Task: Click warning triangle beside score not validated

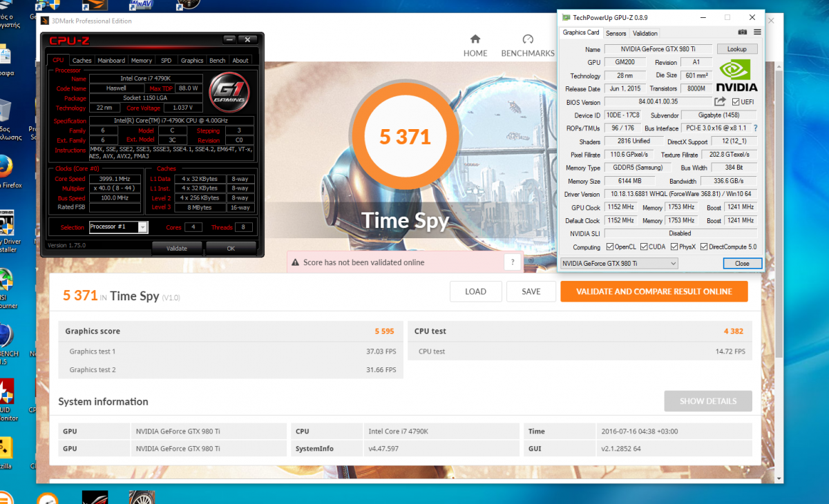Action: 295,262
